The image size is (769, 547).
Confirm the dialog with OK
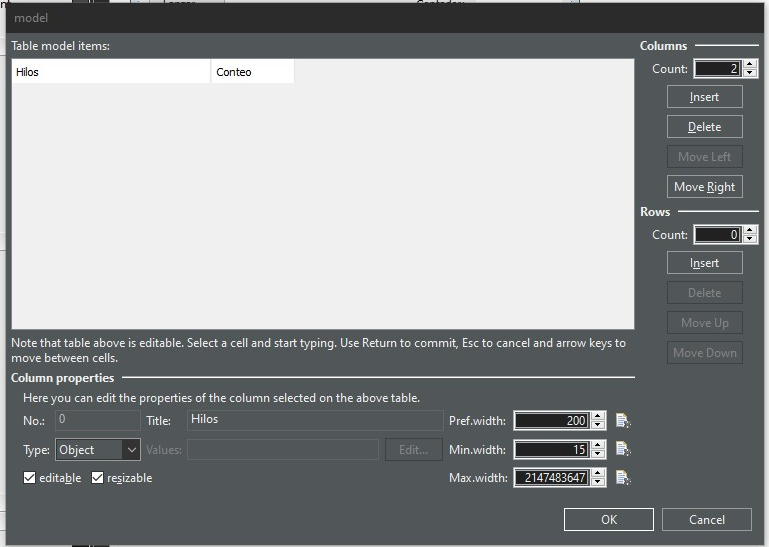pyautogui.click(x=608, y=519)
